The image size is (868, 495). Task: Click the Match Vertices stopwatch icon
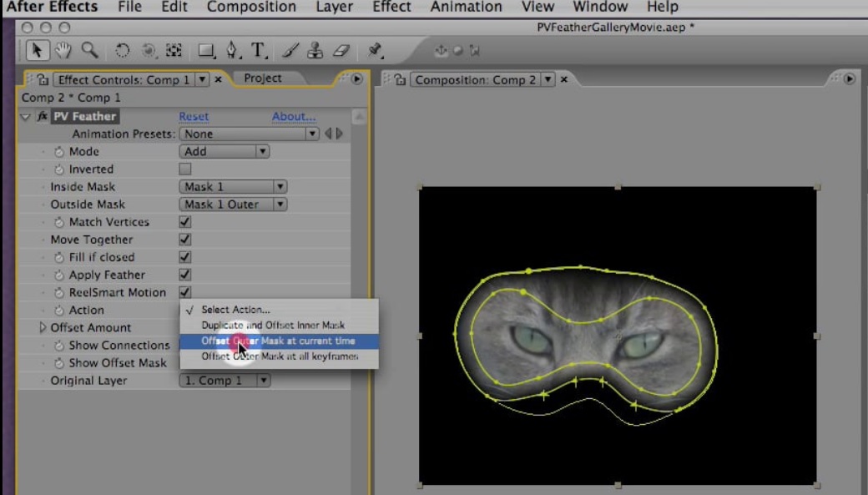coord(58,222)
